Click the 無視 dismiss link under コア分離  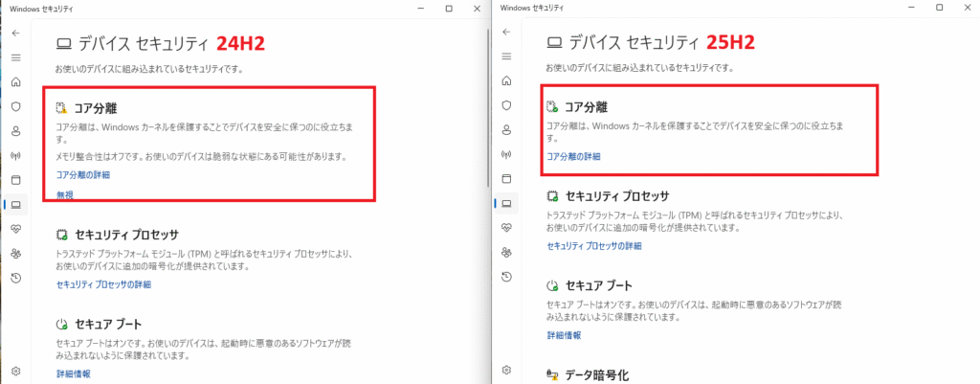pos(65,195)
